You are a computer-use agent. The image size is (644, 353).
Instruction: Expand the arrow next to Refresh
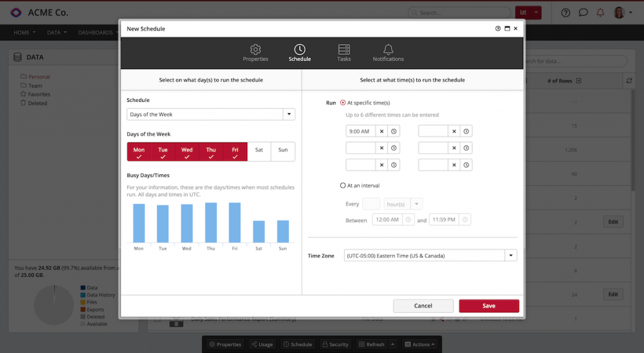click(392, 344)
